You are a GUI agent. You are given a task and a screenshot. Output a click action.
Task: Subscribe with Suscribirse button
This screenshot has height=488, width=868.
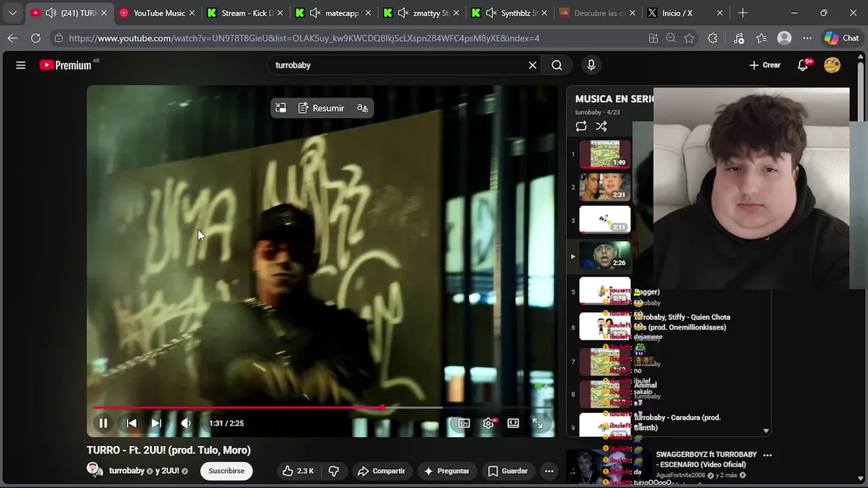pyautogui.click(x=226, y=471)
